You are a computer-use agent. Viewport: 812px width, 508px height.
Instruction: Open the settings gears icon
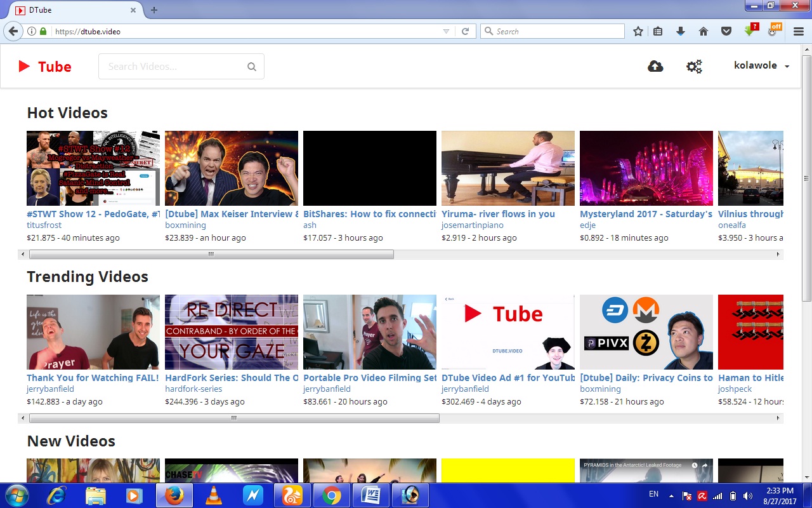(x=694, y=66)
